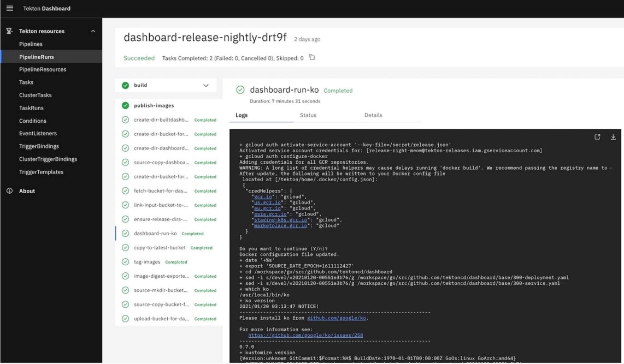The height and width of the screenshot is (364, 624).
Task: Download the logs via download icon
Action: pos(613,137)
